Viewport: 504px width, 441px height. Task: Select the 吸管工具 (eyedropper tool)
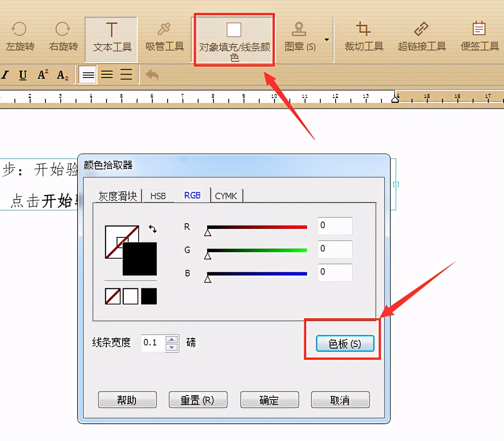164,38
